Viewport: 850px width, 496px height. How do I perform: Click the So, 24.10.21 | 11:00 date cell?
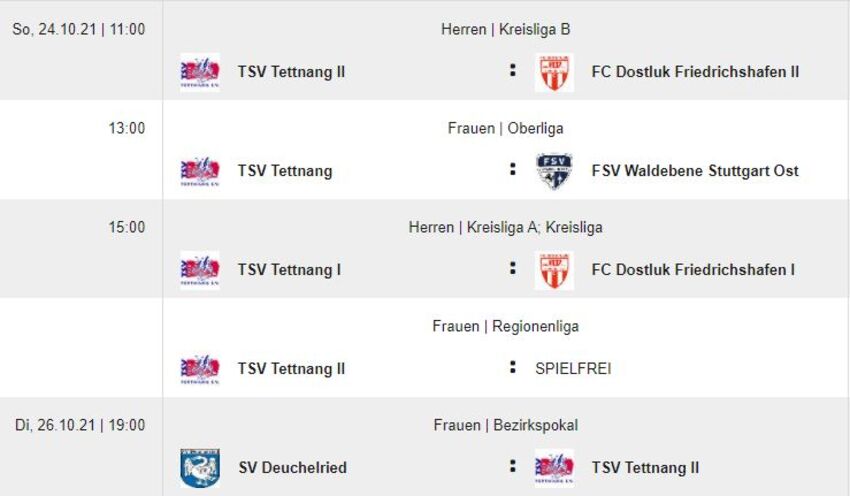pyautogui.click(x=79, y=30)
